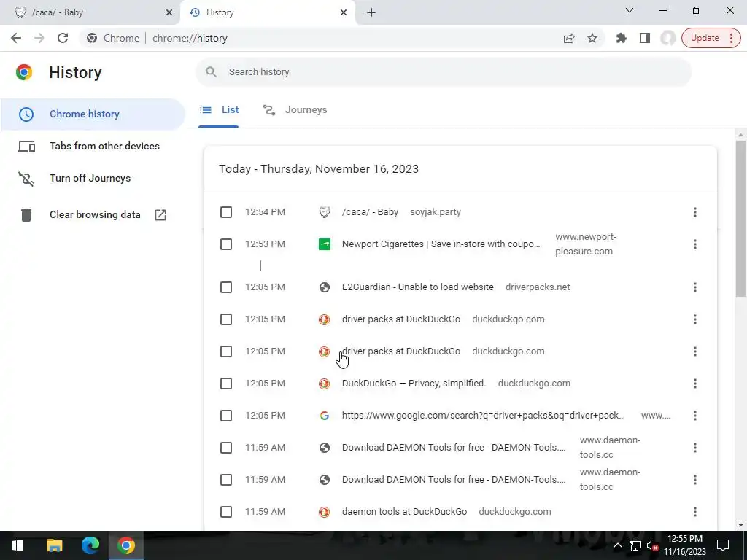Click the taskbar clock showing 12:55 PM

point(684,545)
